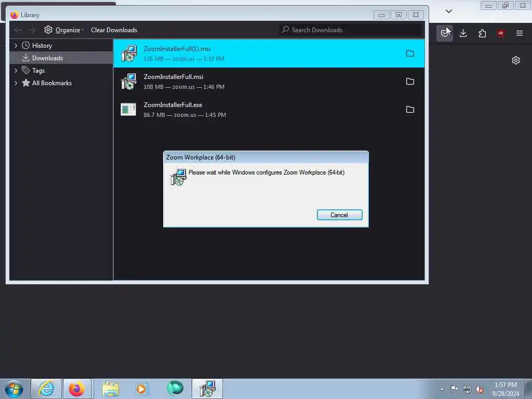The height and width of the screenshot is (399, 532).
Task: Select the ZoomInstallerFull.exe file name
Action: coord(173,105)
